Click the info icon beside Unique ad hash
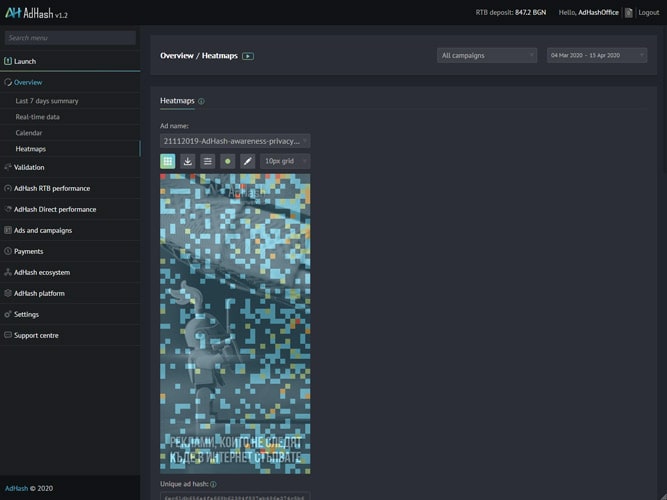The width and height of the screenshot is (667, 500). (x=213, y=484)
